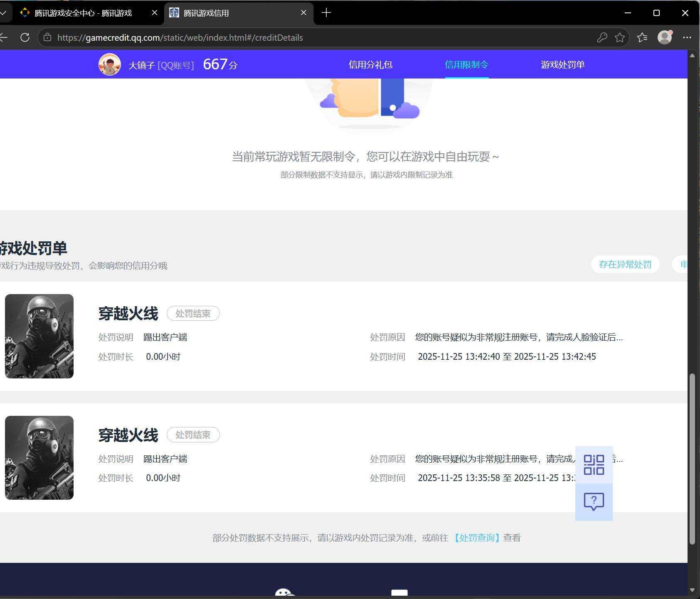Click the 游戏处罚单 section heading
700x599 pixels.
[x=33, y=248]
